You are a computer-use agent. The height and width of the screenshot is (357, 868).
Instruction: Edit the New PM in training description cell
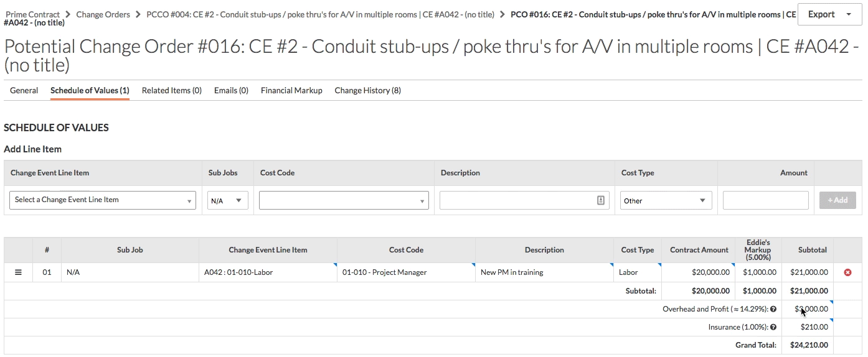[544, 272]
